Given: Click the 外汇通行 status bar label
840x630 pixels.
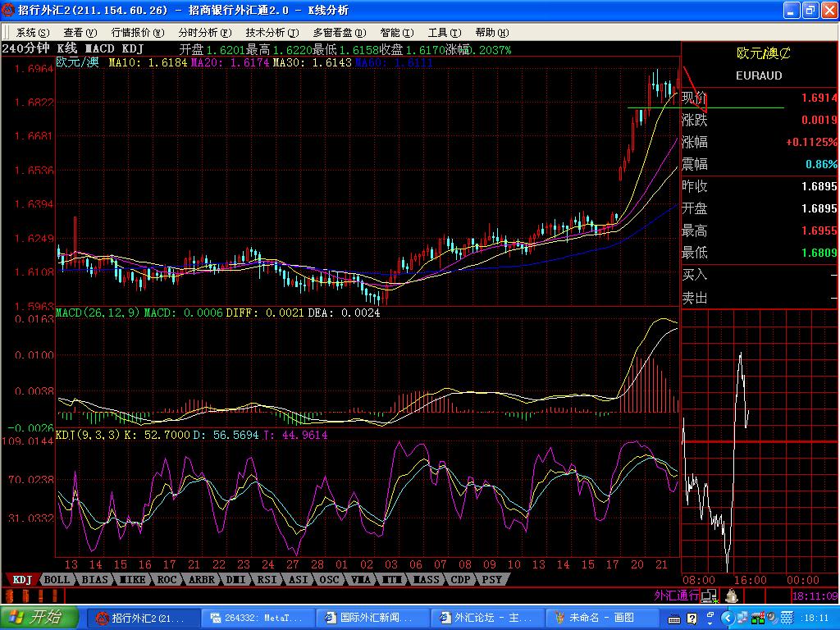Looking at the screenshot, I should [676, 596].
